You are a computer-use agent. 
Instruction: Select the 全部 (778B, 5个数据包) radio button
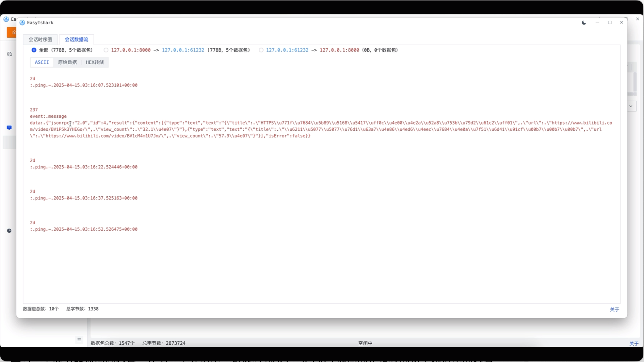pos(34,50)
